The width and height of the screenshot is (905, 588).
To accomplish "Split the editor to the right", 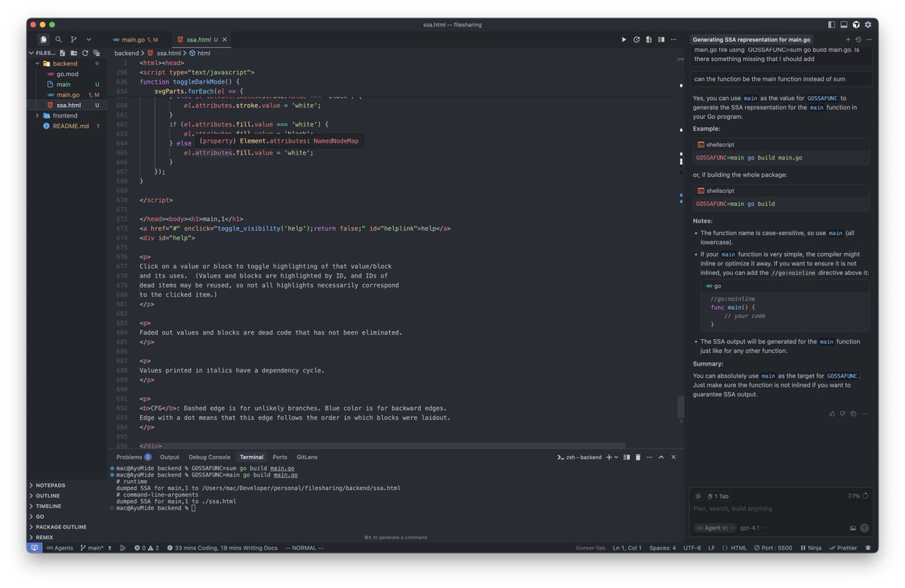I will point(661,39).
